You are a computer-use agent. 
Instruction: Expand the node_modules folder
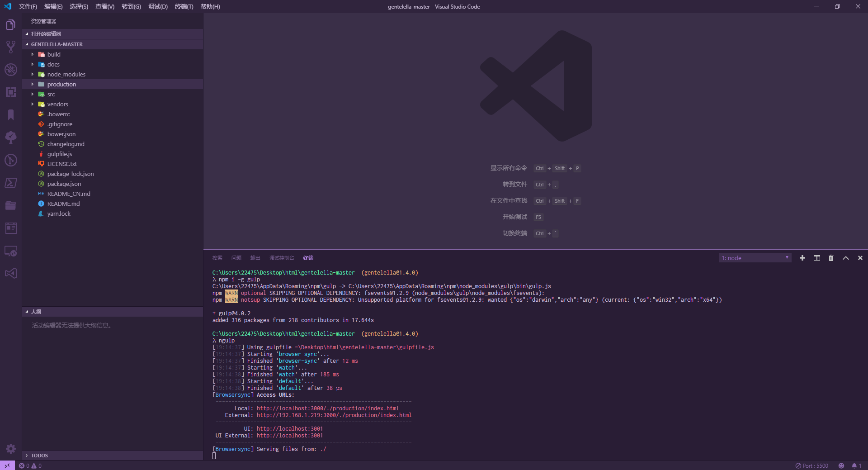click(113, 74)
